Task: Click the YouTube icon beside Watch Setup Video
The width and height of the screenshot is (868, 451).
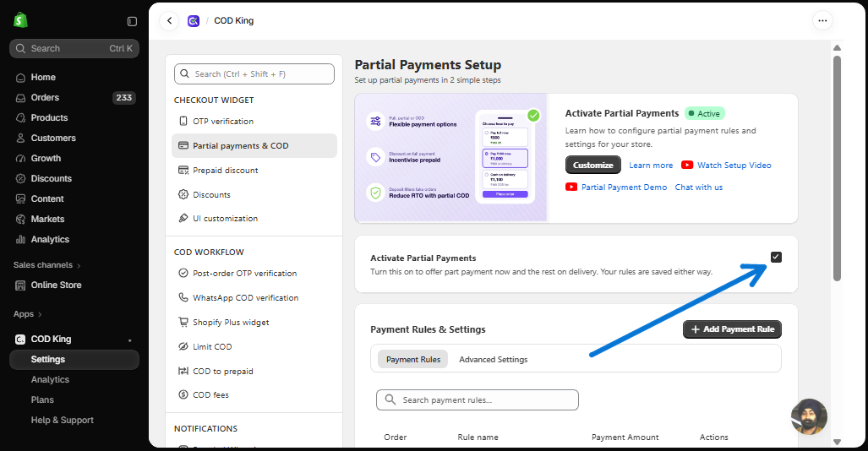Action: click(687, 165)
